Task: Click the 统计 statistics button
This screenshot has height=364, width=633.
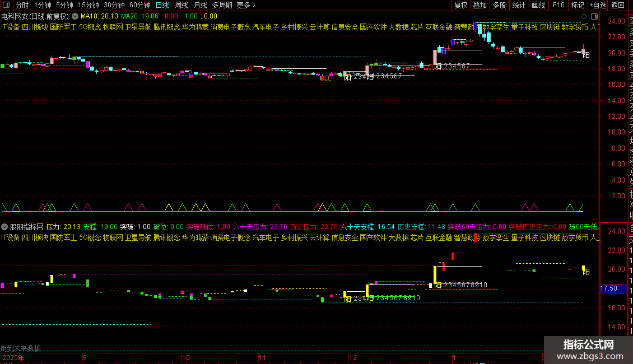Action: click(519, 5)
